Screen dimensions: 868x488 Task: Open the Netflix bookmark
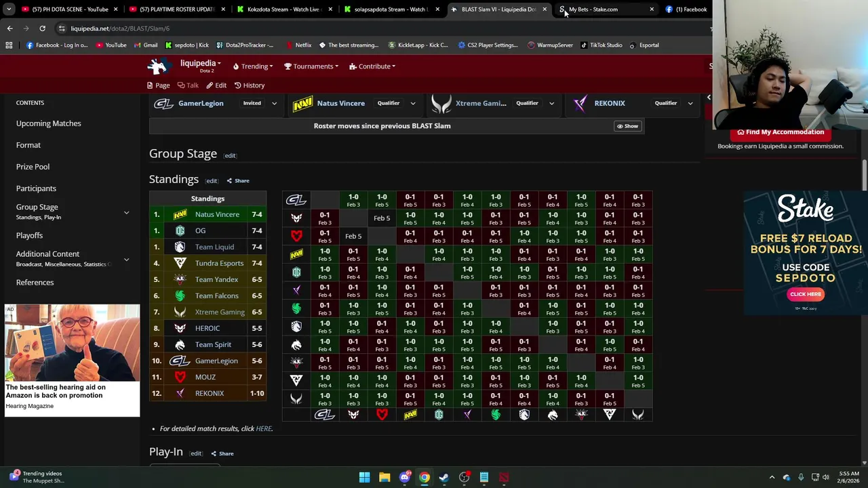298,45
